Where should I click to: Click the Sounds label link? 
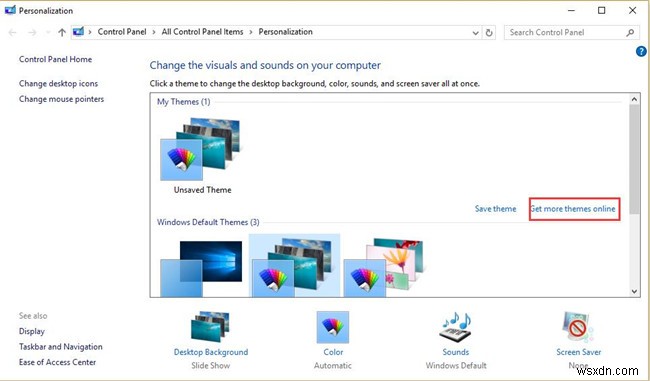coord(456,352)
